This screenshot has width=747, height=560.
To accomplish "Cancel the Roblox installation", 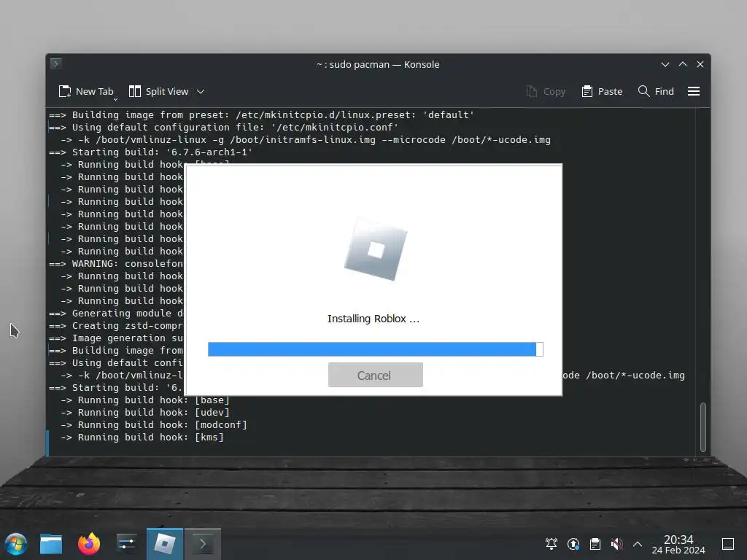I will click(x=376, y=376).
